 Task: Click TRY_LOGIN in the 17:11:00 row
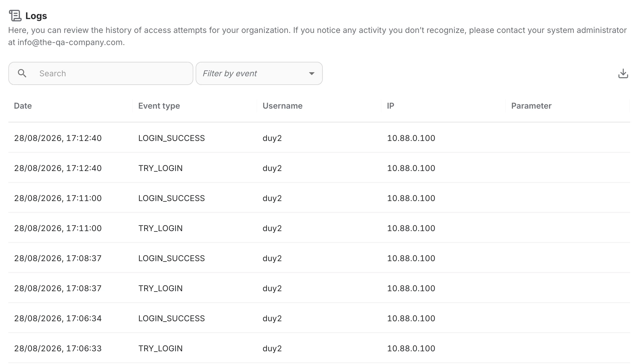click(x=160, y=228)
